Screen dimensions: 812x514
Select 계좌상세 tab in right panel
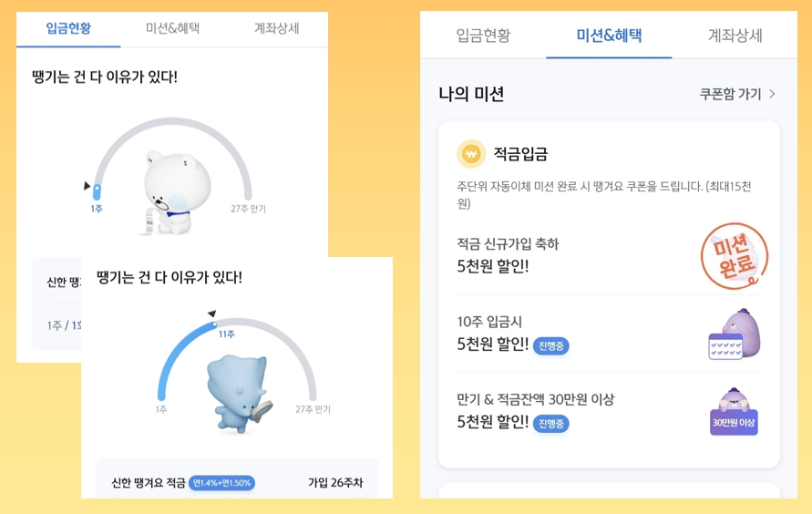point(735,36)
